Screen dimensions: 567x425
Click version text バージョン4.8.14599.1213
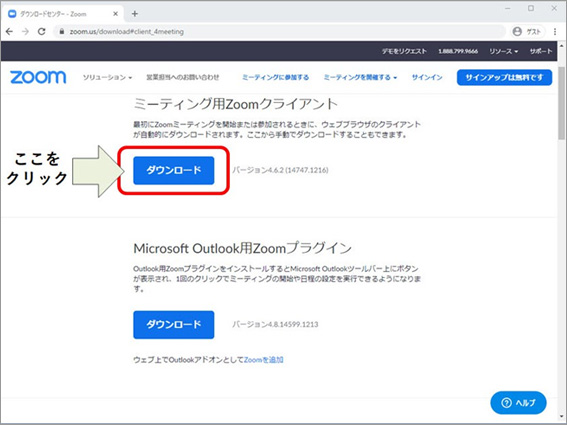click(275, 324)
